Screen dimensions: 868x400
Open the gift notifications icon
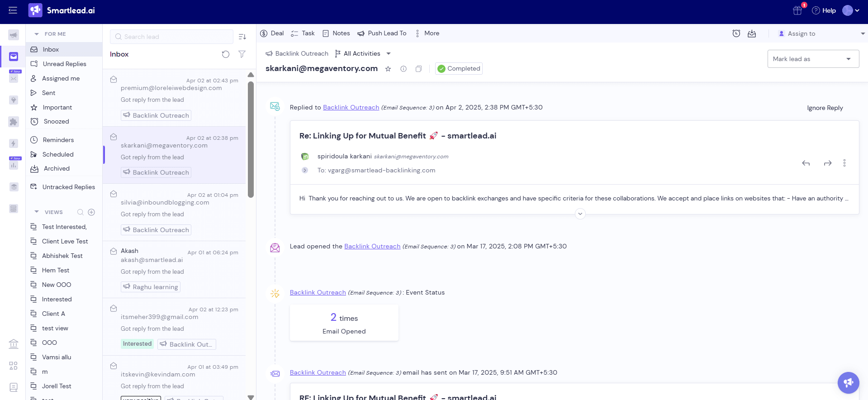click(797, 10)
